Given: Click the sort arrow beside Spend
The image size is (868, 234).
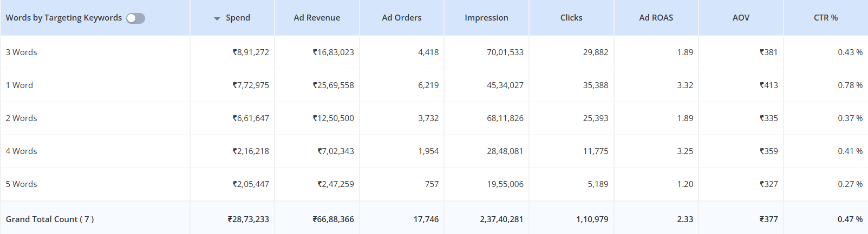Looking at the screenshot, I should [217, 18].
